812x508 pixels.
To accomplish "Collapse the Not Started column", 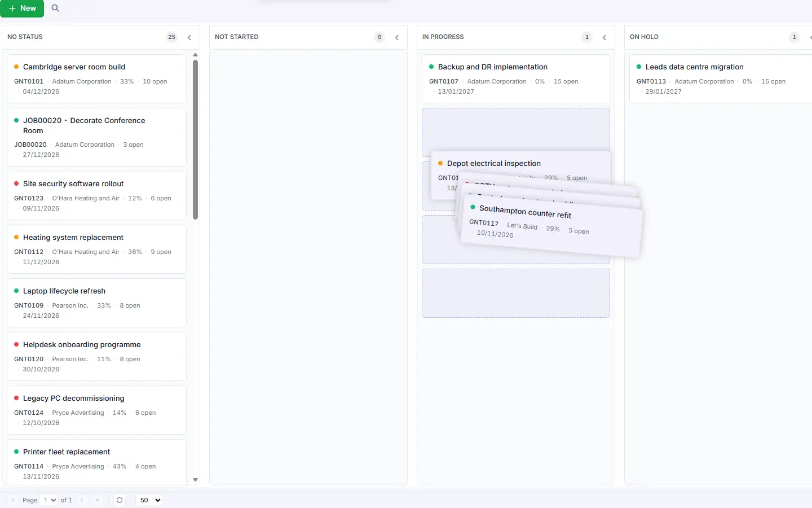I will click(x=397, y=37).
